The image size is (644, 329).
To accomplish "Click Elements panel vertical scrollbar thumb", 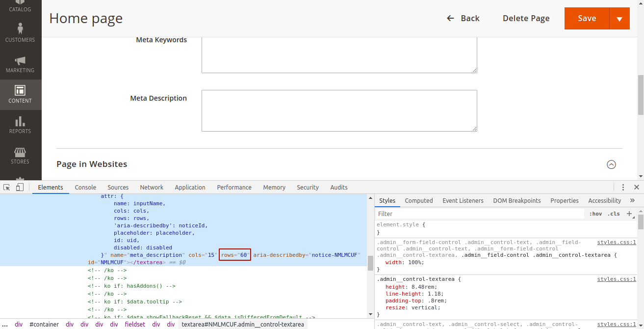I will tap(370, 264).
